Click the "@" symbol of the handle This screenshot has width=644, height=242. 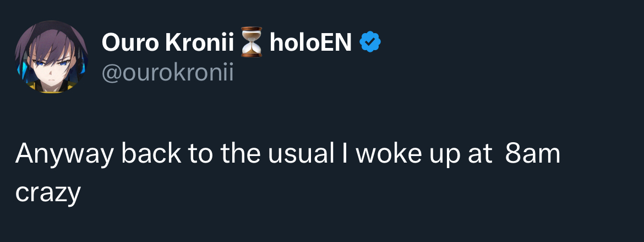(111, 72)
